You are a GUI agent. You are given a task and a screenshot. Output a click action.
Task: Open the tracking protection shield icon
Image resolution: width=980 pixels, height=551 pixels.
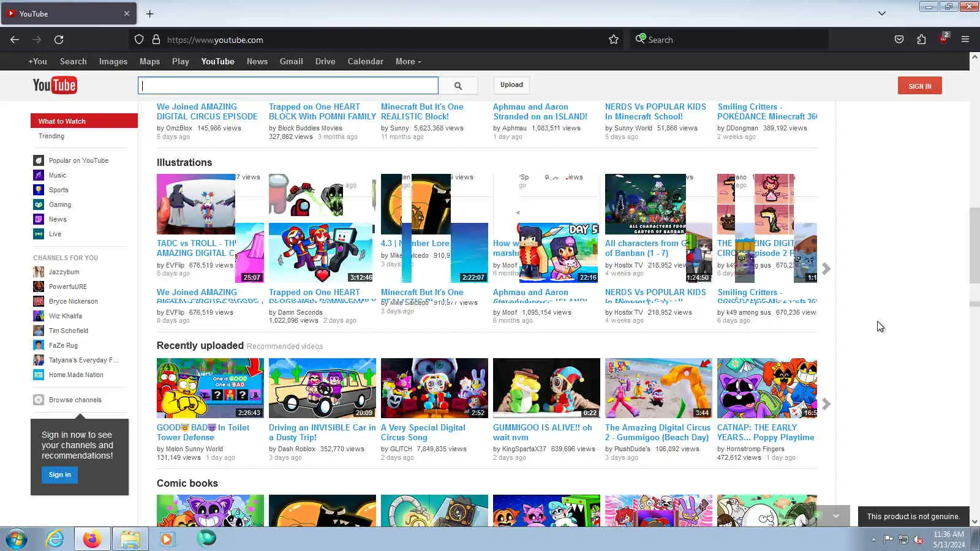click(139, 40)
